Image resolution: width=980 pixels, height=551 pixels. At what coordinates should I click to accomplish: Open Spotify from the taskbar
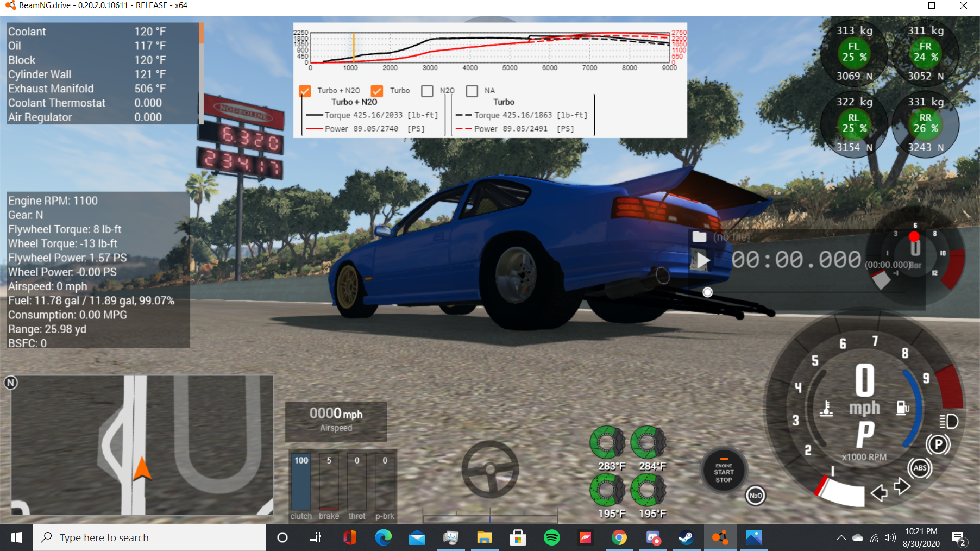(x=552, y=537)
